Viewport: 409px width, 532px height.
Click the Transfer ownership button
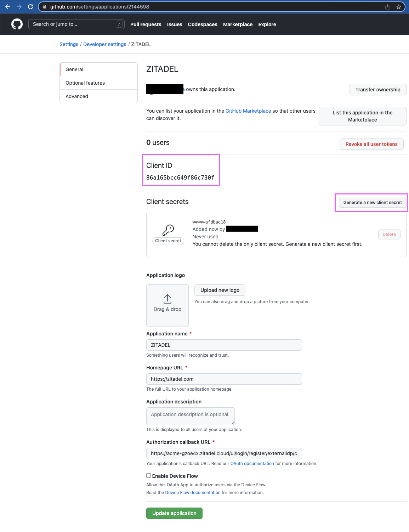tap(377, 90)
